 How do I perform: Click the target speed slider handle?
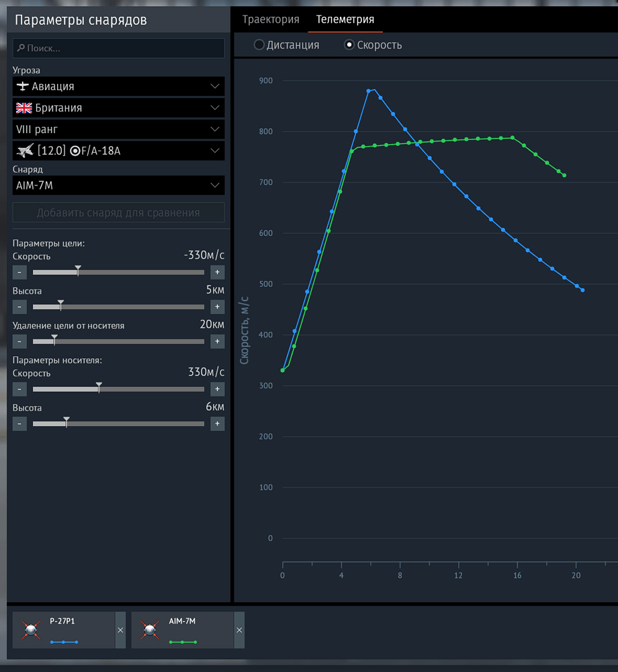click(x=78, y=270)
